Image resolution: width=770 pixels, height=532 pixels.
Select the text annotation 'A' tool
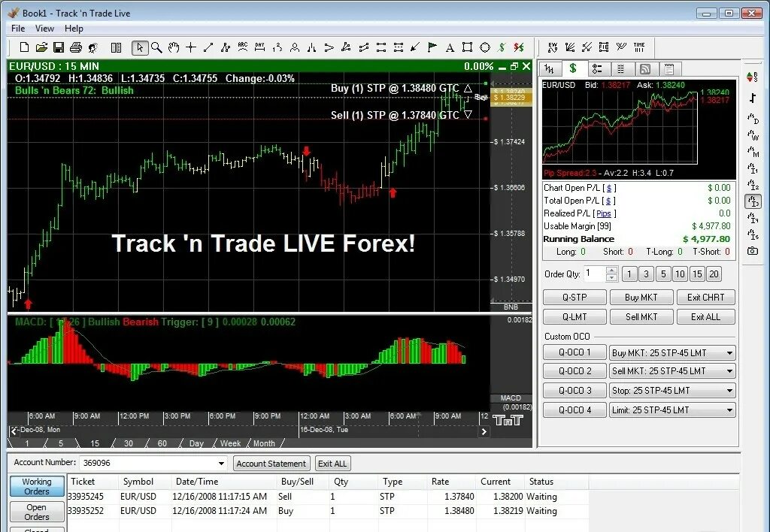450,47
